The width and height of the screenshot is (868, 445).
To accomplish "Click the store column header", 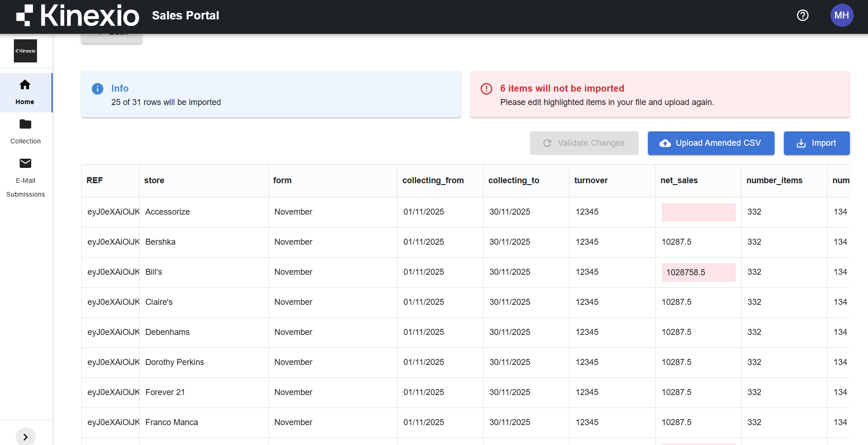I will (154, 180).
